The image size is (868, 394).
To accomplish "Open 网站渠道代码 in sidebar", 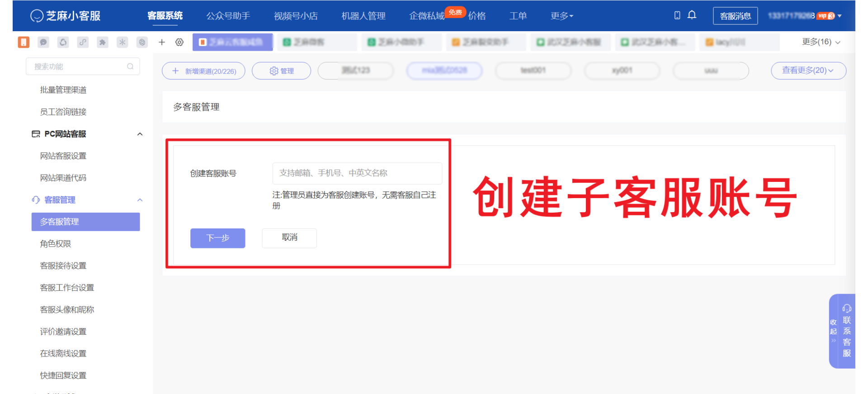I will tap(63, 178).
